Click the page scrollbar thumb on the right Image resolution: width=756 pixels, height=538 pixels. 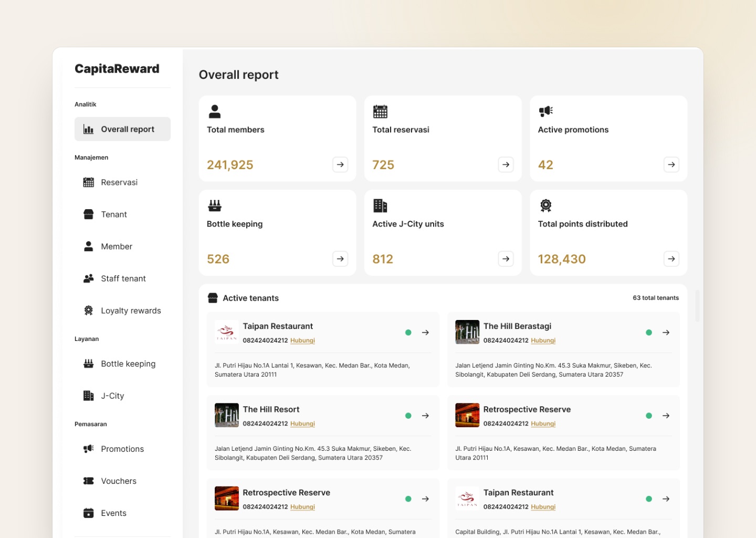click(697, 305)
